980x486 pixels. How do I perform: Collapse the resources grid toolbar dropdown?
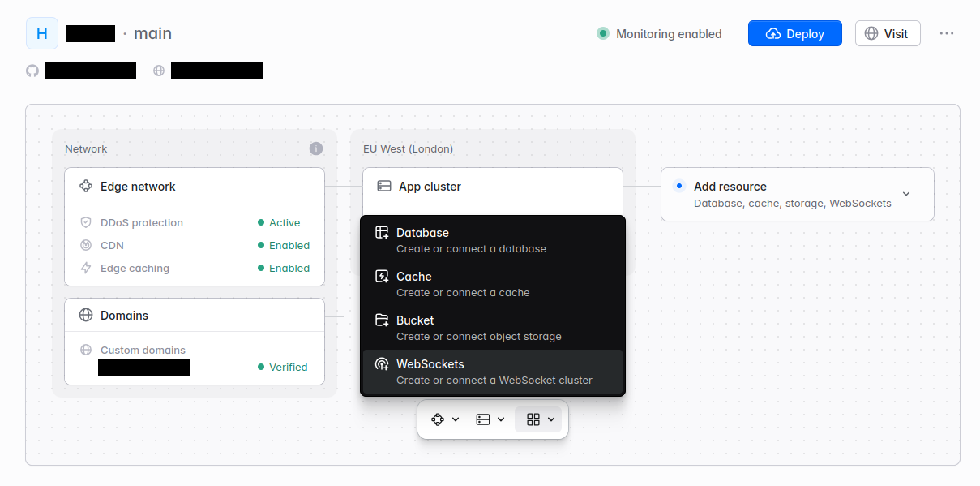click(x=541, y=419)
